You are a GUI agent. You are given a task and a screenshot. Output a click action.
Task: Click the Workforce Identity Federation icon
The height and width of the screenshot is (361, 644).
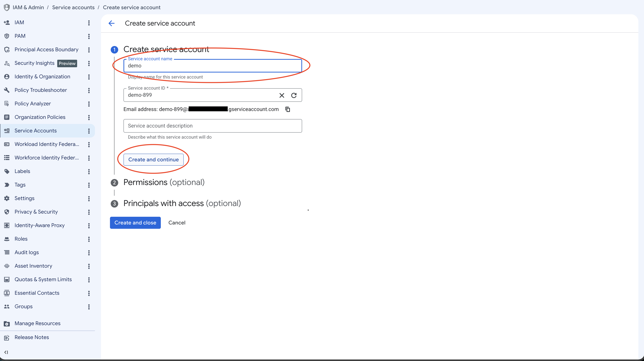pos(7,158)
